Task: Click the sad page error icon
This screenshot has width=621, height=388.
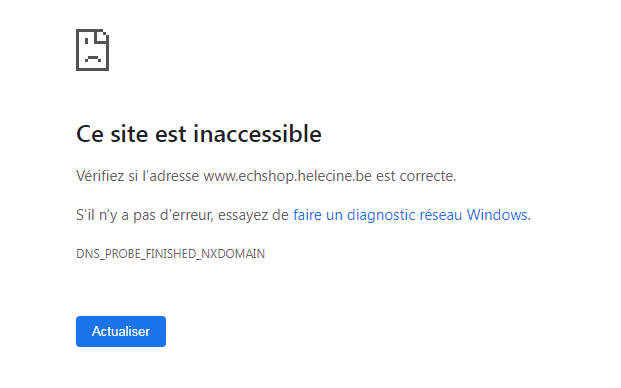Action: point(92,50)
